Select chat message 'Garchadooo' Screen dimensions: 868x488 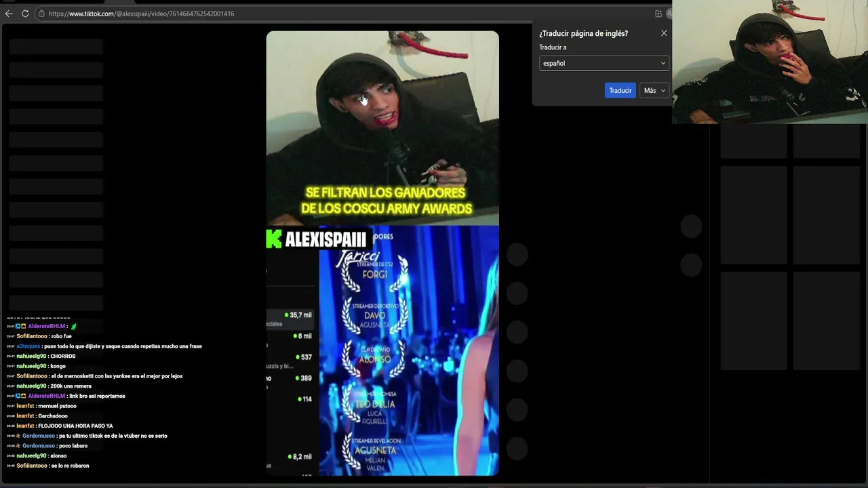coord(53,416)
